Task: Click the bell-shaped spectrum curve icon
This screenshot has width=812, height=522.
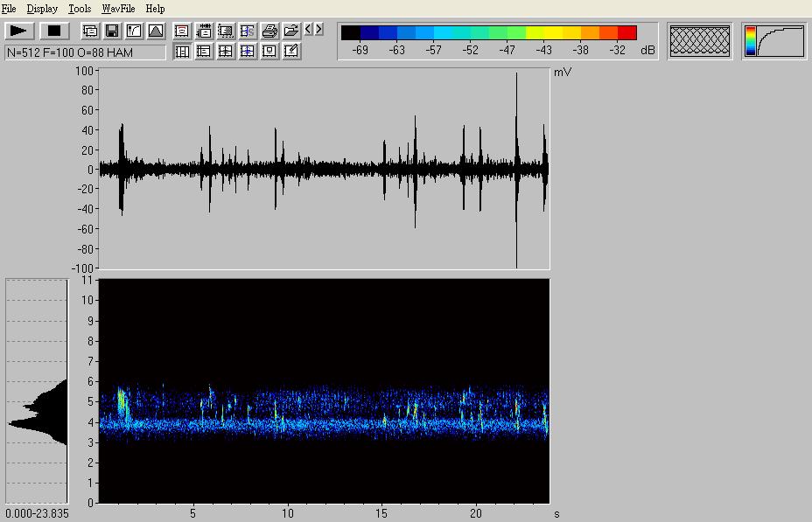Action: [x=156, y=31]
